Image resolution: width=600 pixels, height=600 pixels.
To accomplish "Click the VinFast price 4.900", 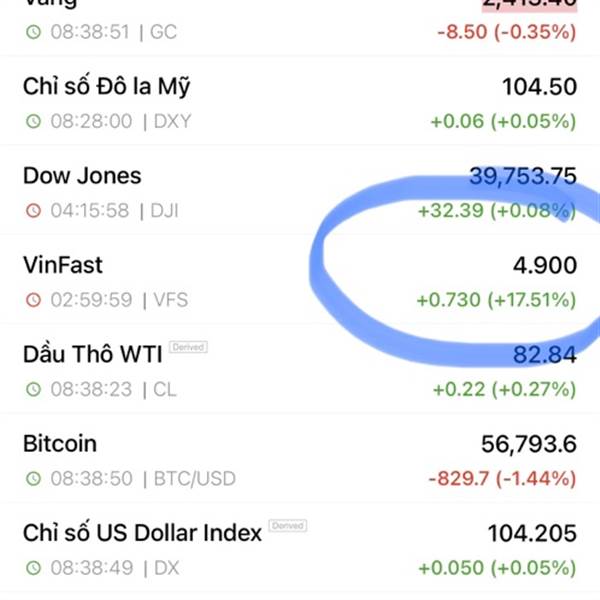I will click(545, 265).
